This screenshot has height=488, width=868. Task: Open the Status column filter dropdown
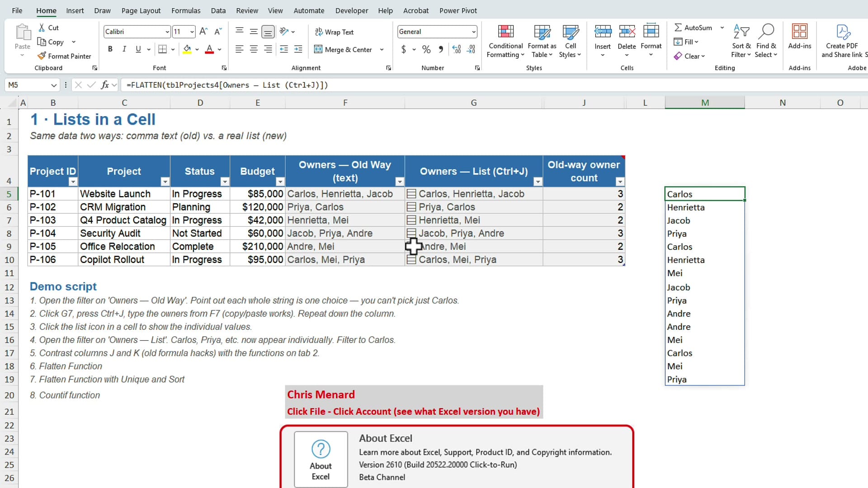[225, 182]
